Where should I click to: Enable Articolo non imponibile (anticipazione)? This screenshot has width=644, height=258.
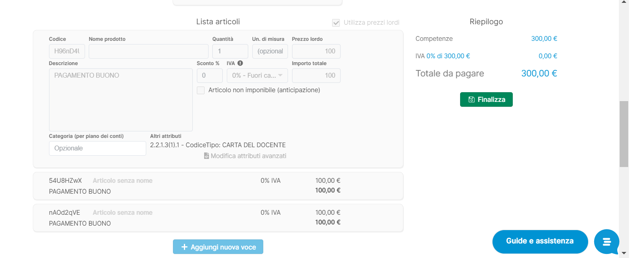(x=201, y=90)
